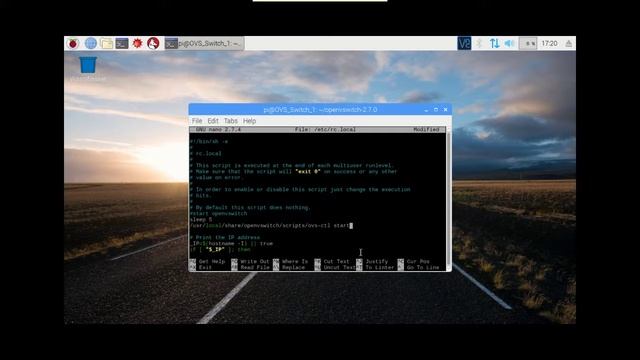Open the terminal Tabs menu
640x360 pixels.
231,121
